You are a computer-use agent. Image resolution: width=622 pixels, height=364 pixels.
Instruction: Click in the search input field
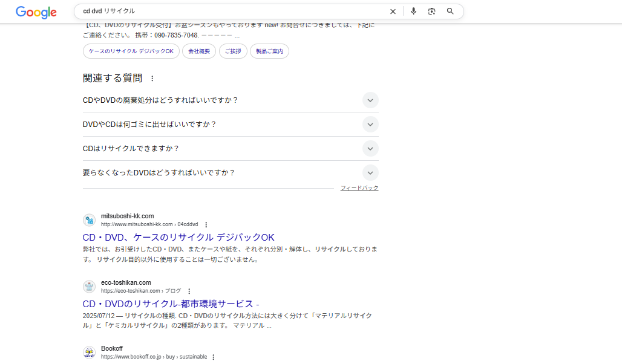coord(230,11)
